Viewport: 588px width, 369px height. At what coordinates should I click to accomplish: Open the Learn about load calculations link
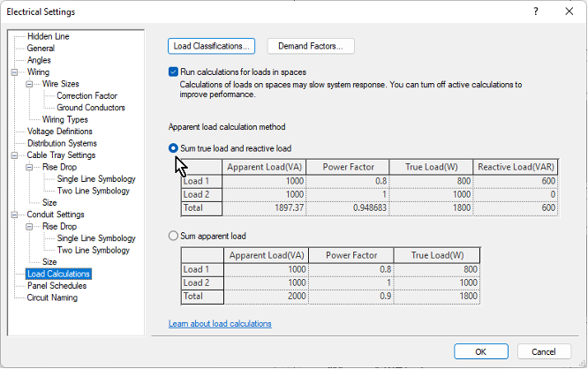pos(220,324)
